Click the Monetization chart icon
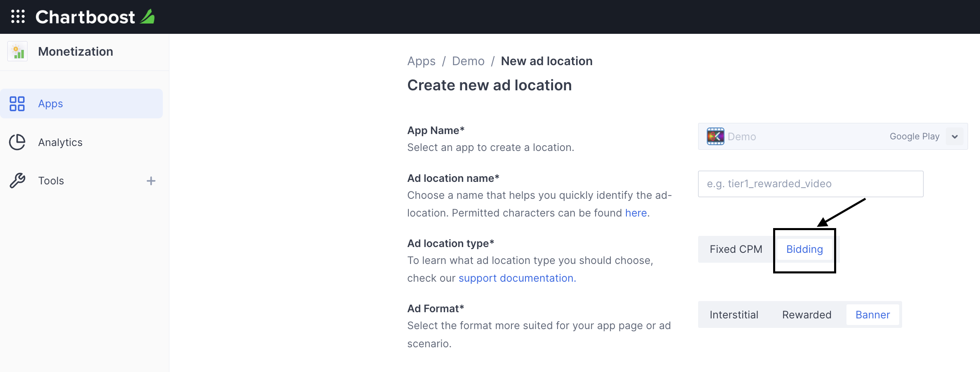The width and height of the screenshot is (980, 372). click(18, 52)
